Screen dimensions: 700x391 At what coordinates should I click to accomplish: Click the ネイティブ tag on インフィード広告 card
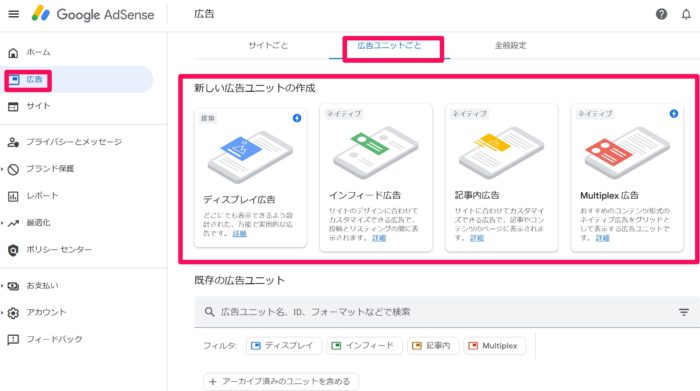pyautogui.click(x=344, y=114)
